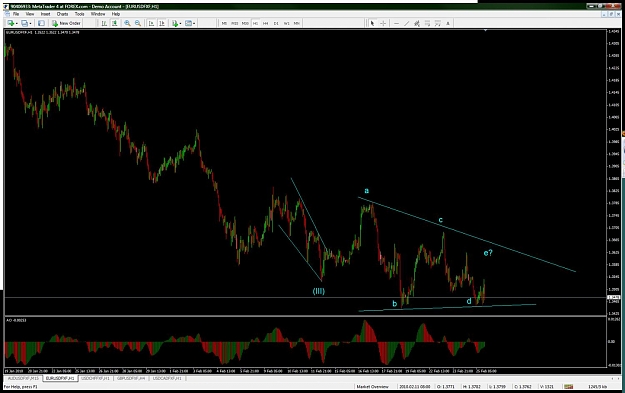The width and height of the screenshot is (625, 393).
Task: Open a new chart with toolbar icon
Action: tap(10, 23)
